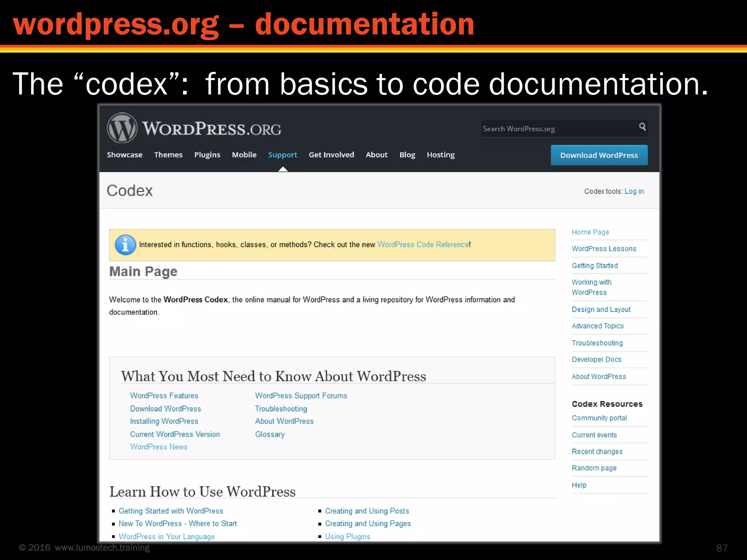Open Getting Started sidebar link
This screenshot has width=747, height=560.
(595, 266)
